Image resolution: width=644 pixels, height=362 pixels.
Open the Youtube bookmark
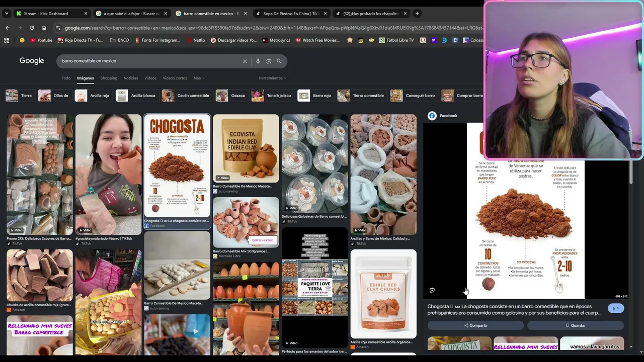[x=41, y=40]
